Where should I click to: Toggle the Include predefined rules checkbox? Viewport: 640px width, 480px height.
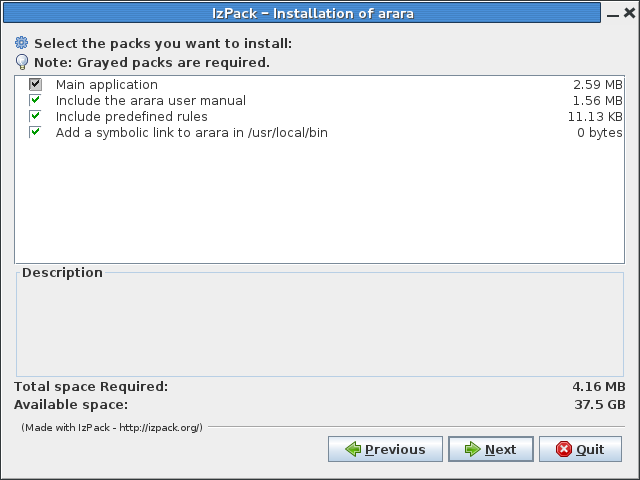tap(35, 117)
